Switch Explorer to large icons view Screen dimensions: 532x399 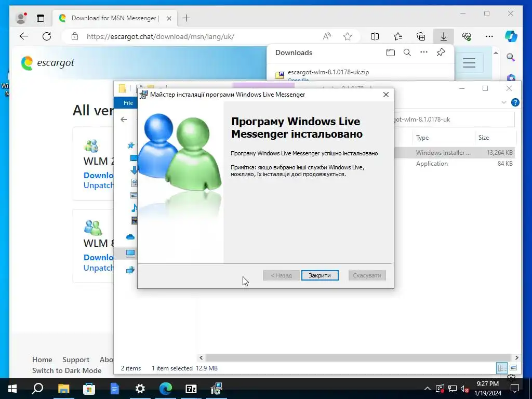pyautogui.click(x=513, y=368)
